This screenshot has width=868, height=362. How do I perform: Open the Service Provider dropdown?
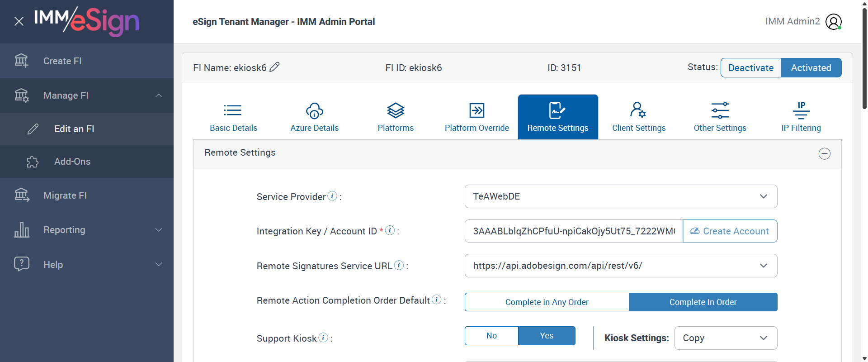click(x=620, y=196)
